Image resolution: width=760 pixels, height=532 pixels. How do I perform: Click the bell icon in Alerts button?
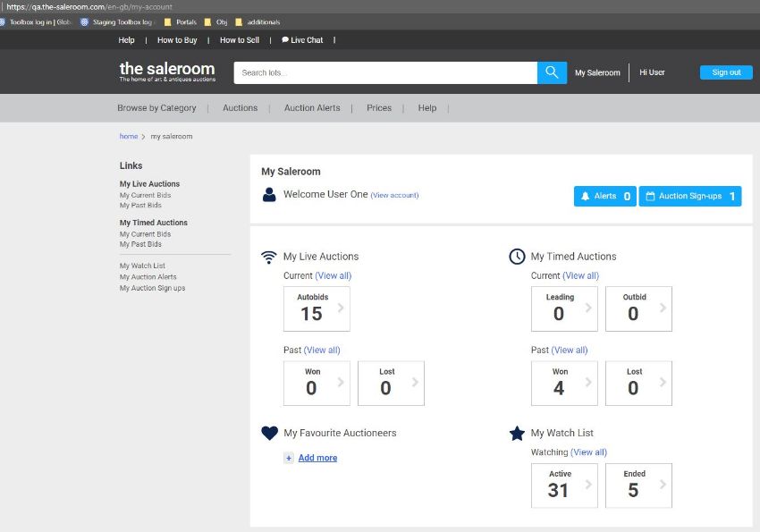coord(585,196)
